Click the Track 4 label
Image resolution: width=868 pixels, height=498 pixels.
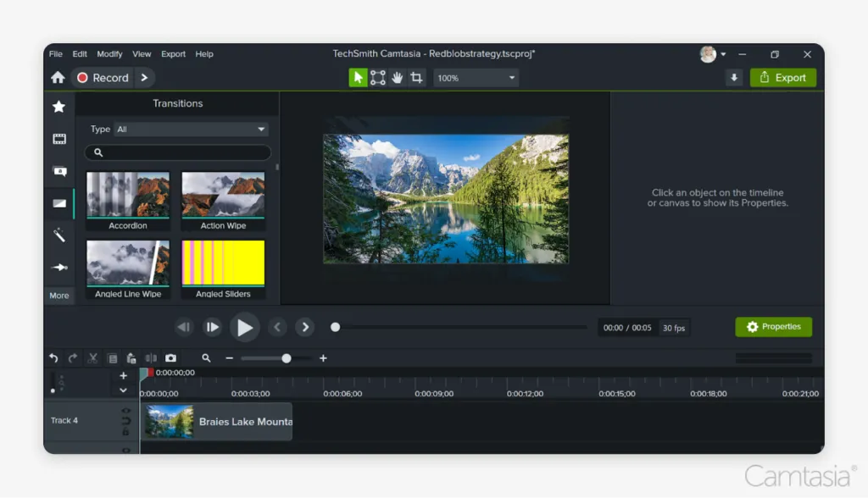click(64, 421)
